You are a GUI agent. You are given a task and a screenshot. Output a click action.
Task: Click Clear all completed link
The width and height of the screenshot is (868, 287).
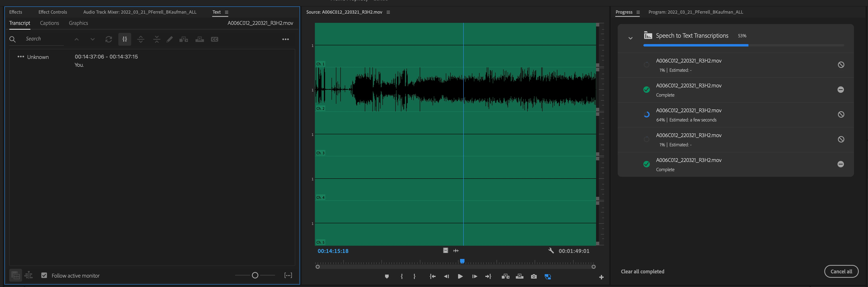pyautogui.click(x=642, y=272)
